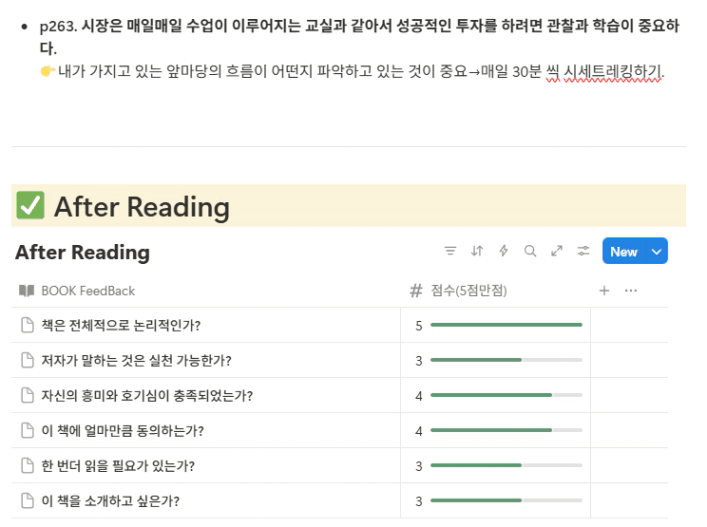Click the sort arrows icon
This screenshot has width=707, height=527.
pos(477,251)
